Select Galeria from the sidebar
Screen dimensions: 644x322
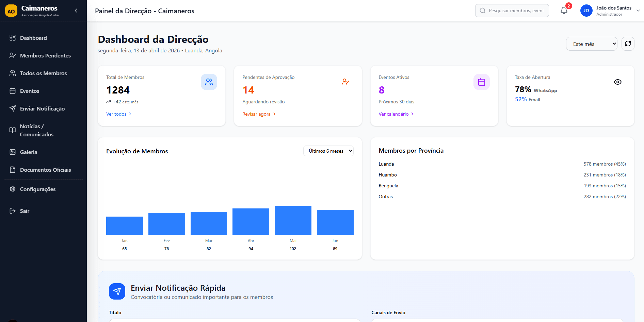point(29,152)
